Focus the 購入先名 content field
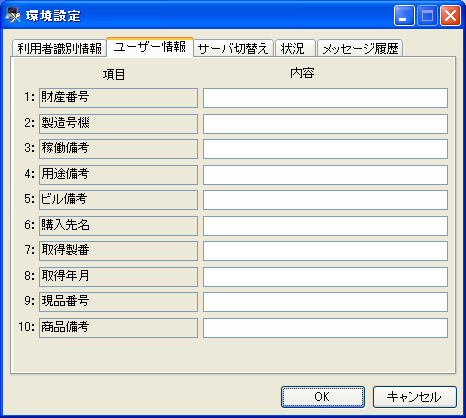Screen dimensions: 466x418 click(325, 226)
